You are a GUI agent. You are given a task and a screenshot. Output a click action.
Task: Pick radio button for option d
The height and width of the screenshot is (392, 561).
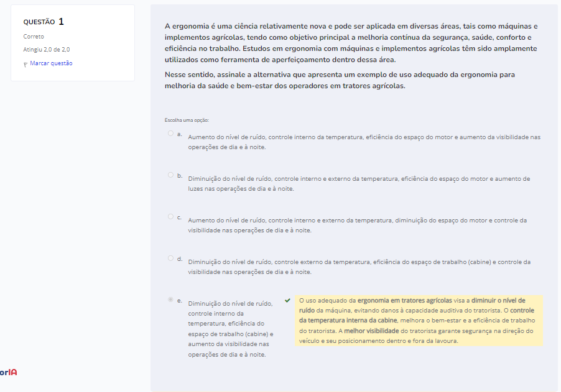coord(170,258)
